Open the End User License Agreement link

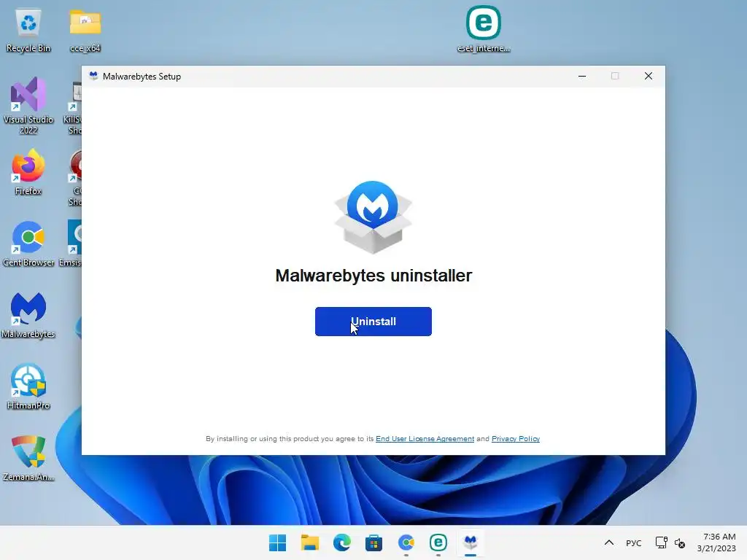(425, 438)
